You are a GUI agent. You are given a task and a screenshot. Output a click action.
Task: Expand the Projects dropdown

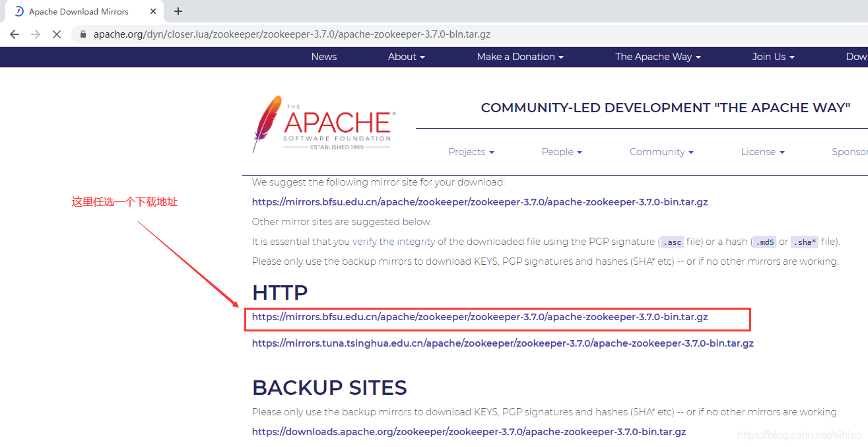pyautogui.click(x=471, y=152)
